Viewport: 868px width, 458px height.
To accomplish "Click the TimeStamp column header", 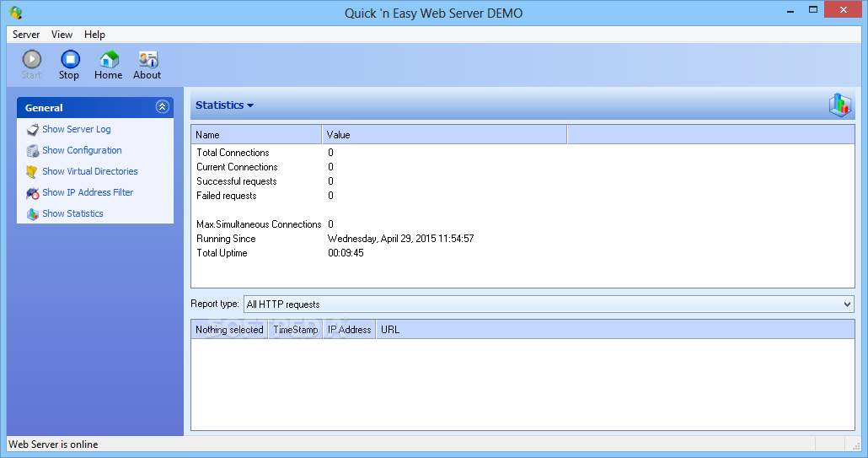I will [296, 330].
